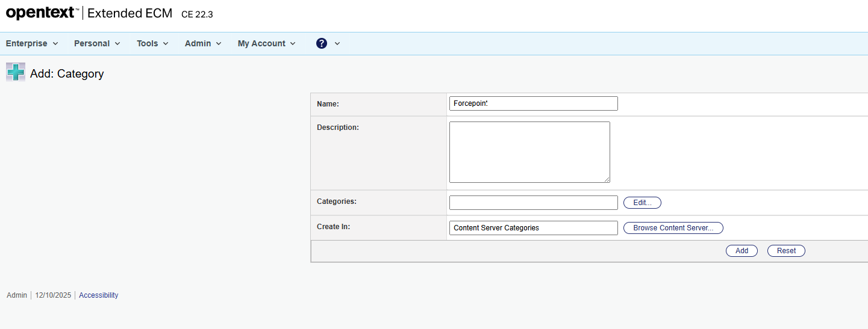Click the OpenText logo in header

click(42, 13)
